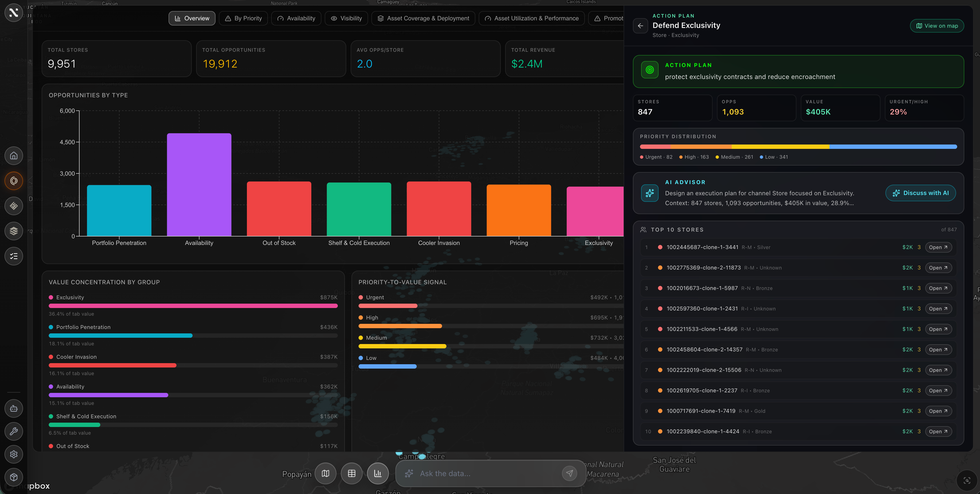This screenshot has width=980, height=494.
Task: Click the Discuss with AI button
Action: click(x=920, y=193)
